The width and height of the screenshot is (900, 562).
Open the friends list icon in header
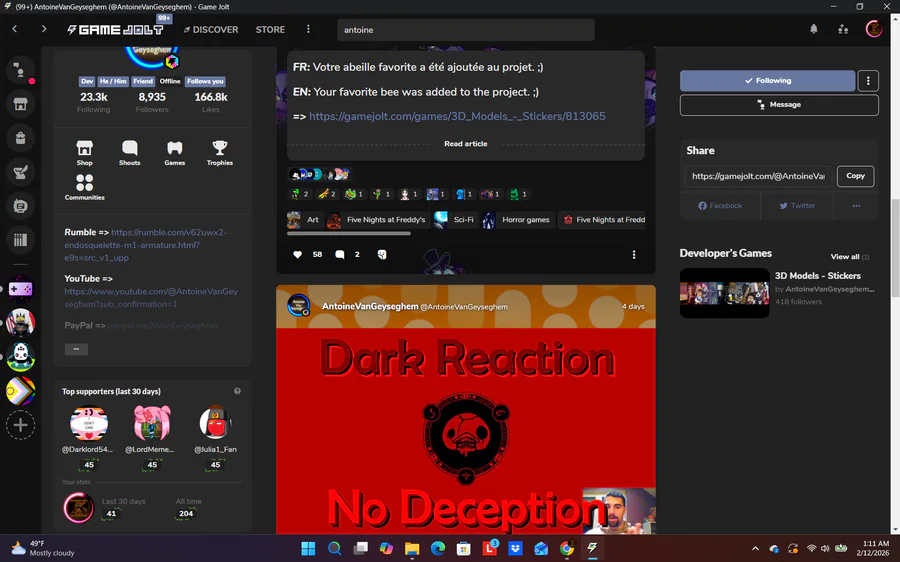(843, 29)
